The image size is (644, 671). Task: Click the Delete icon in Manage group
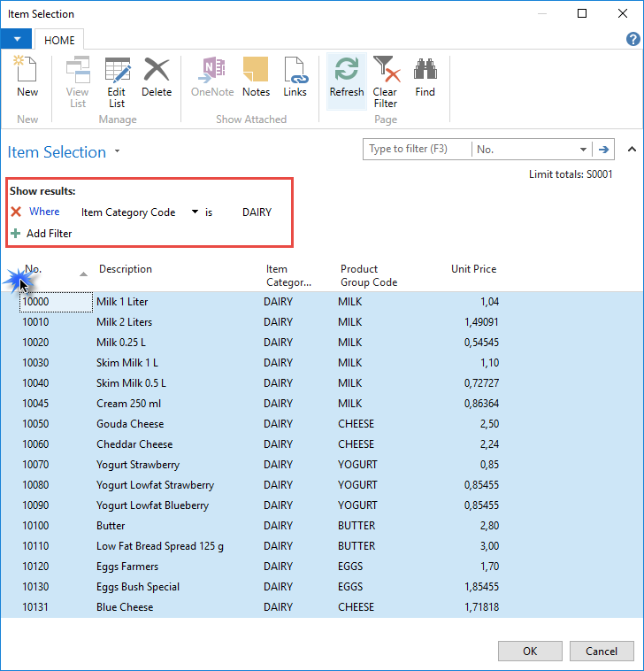157,71
